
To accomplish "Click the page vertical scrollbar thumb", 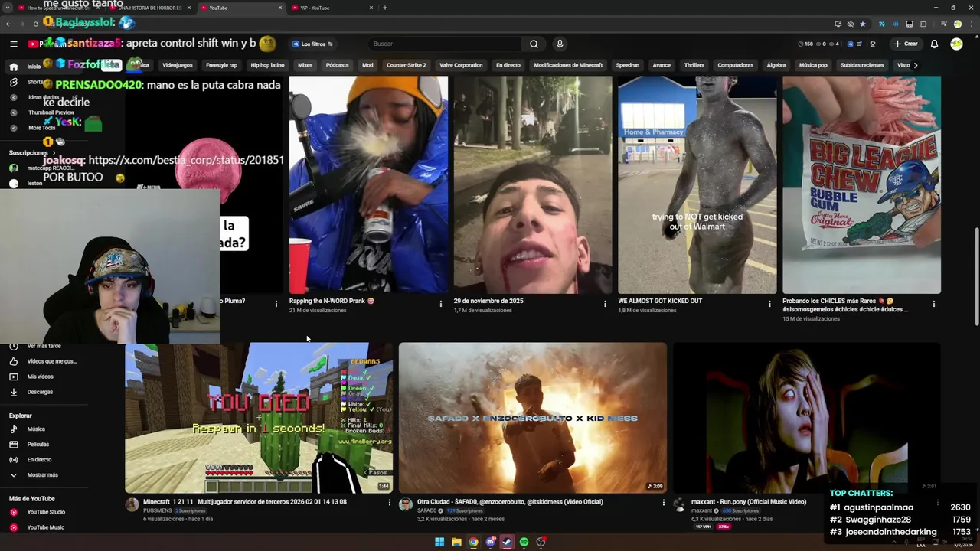I will 976,275.
